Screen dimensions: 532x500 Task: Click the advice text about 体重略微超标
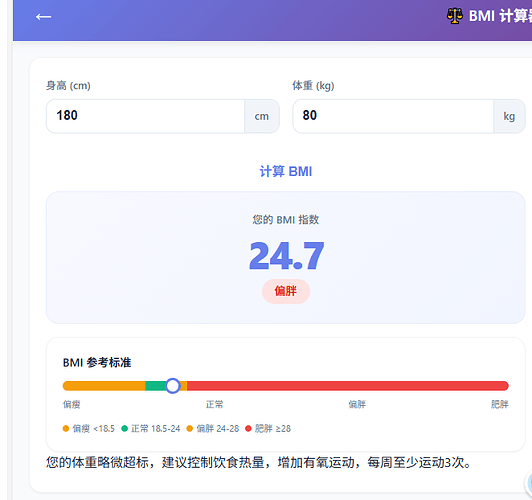click(259, 462)
